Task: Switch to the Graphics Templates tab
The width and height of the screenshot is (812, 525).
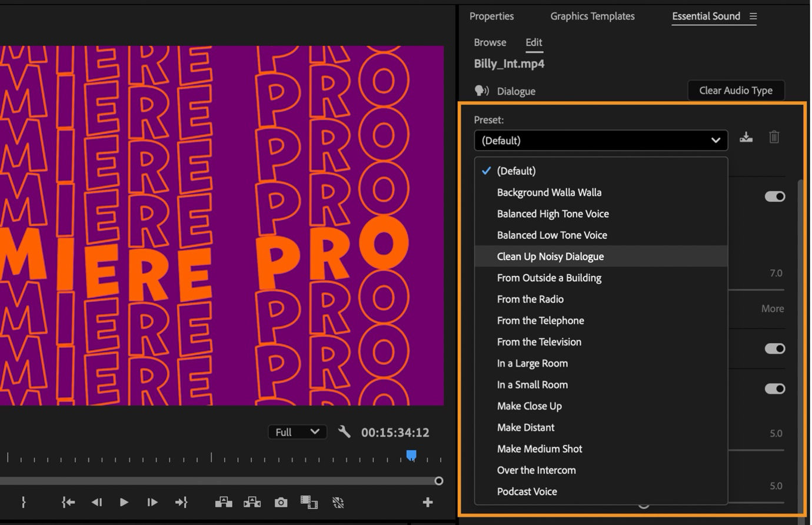Action: [592, 16]
